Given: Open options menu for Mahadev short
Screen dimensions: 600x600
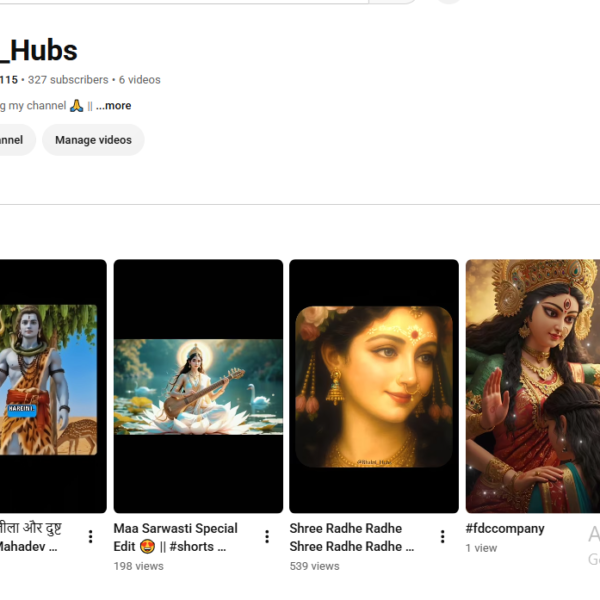Looking at the screenshot, I should pyautogui.click(x=91, y=537).
